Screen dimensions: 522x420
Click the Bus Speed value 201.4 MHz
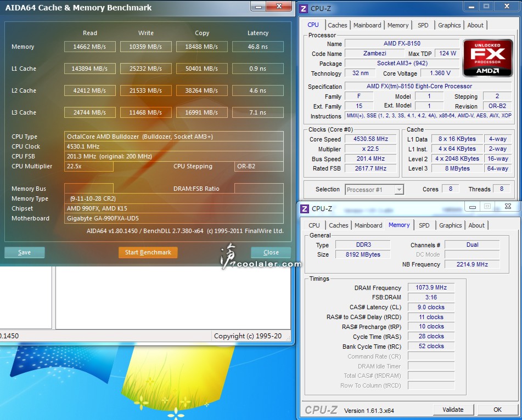[371, 159]
